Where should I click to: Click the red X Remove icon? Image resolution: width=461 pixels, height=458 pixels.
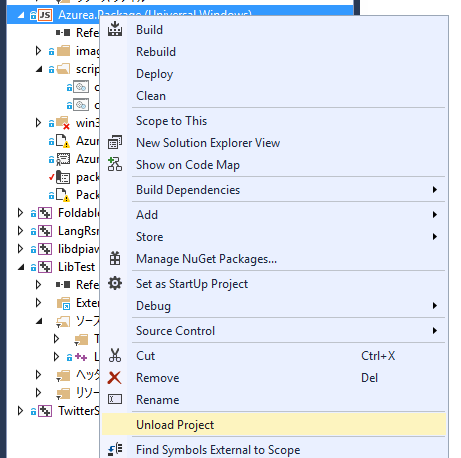[x=114, y=378]
